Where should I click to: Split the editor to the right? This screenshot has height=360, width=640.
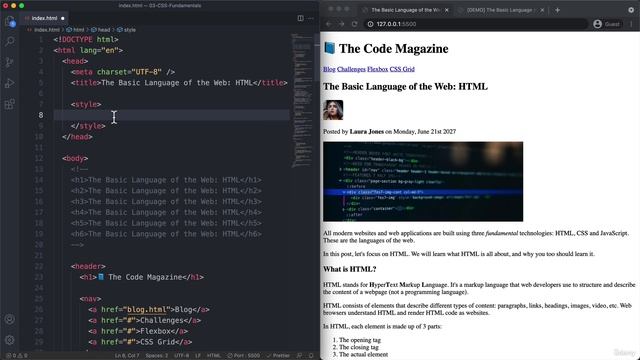tap(300, 18)
